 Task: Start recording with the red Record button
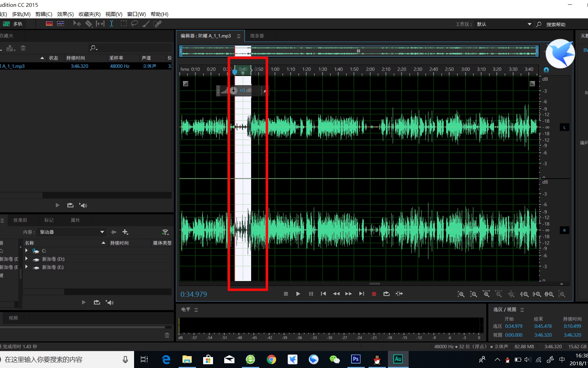pos(374,294)
